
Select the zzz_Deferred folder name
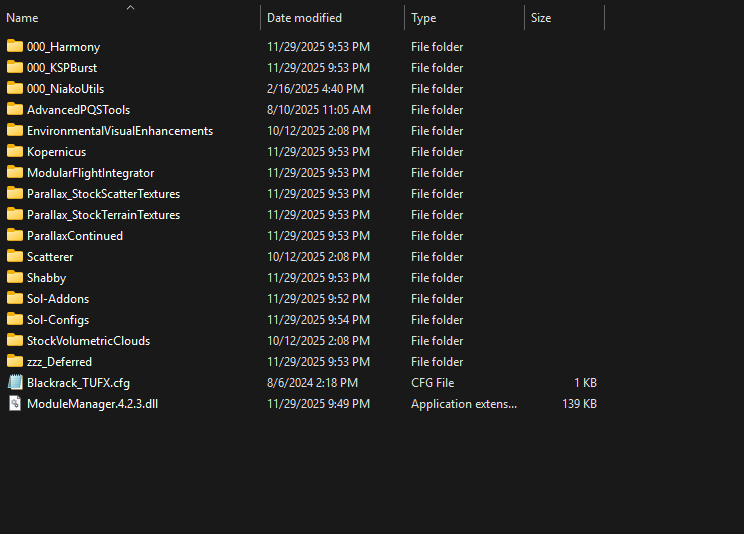(59, 362)
